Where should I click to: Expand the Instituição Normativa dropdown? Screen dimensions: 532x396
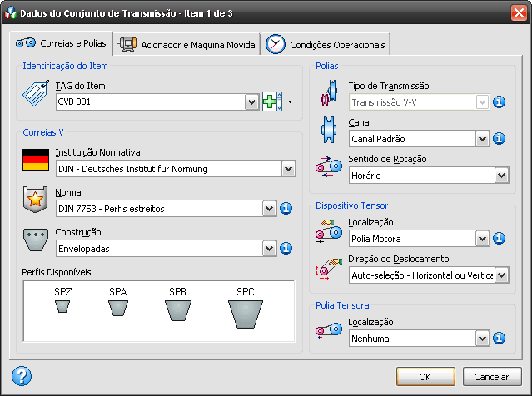click(x=288, y=169)
